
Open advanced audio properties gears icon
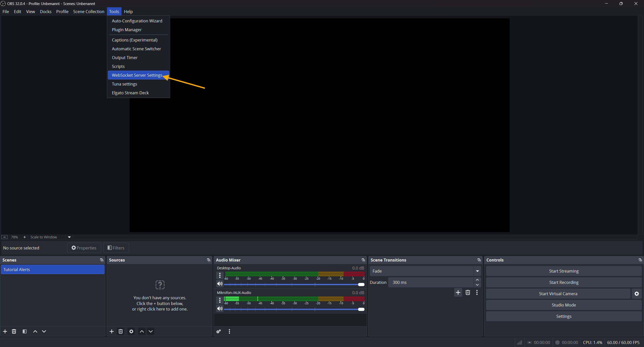pos(219,331)
